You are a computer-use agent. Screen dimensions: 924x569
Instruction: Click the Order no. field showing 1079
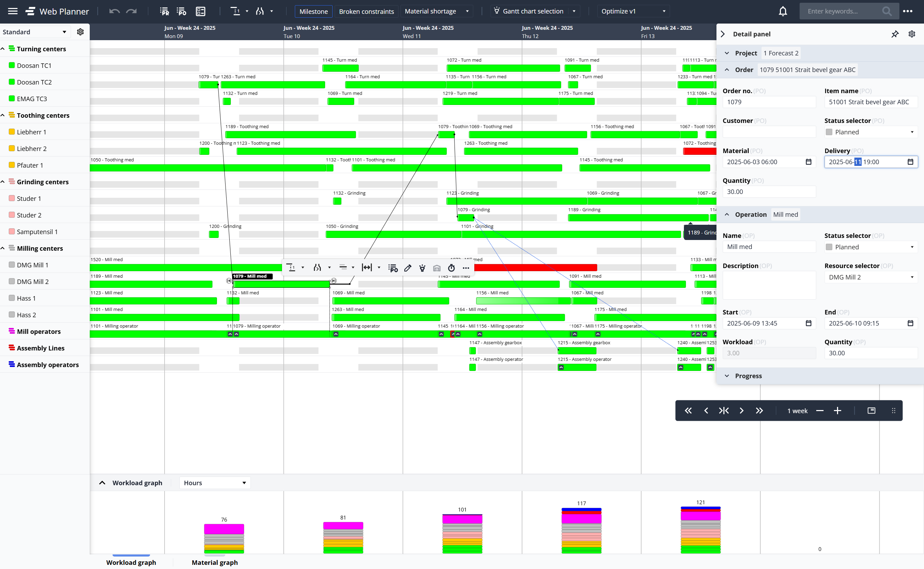click(769, 102)
